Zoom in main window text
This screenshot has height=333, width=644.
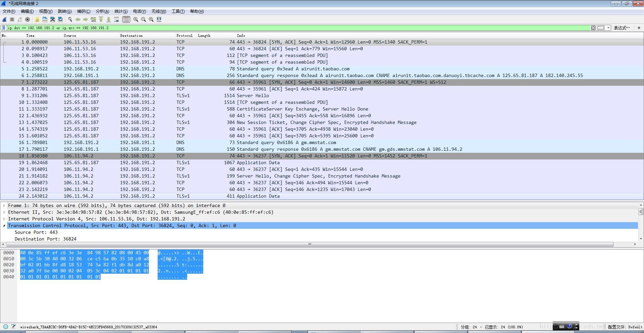tap(136, 19)
